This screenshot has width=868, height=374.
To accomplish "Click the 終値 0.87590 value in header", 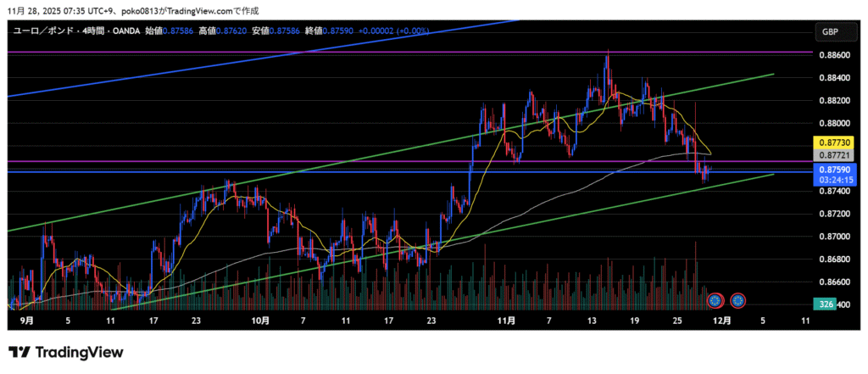I will pos(333,31).
